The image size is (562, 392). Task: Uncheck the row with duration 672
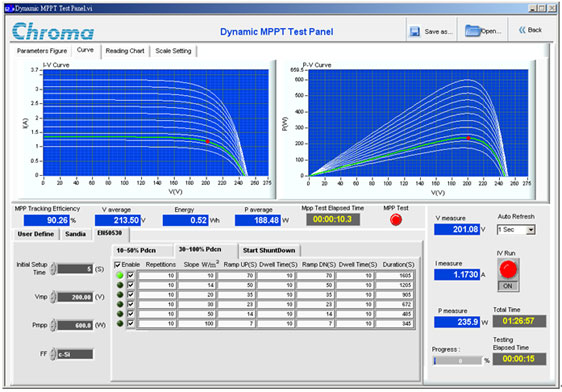(130, 304)
